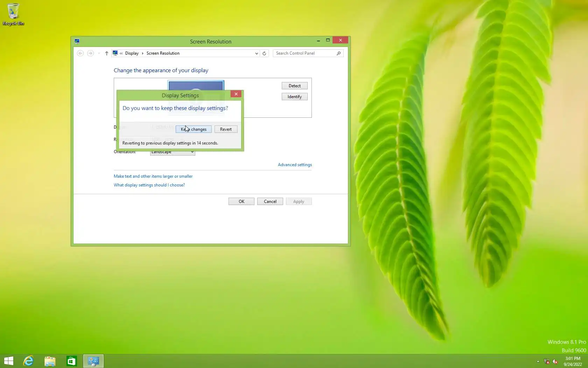Refresh the Screen Resolution page
The height and width of the screenshot is (368, 588).
264,53
